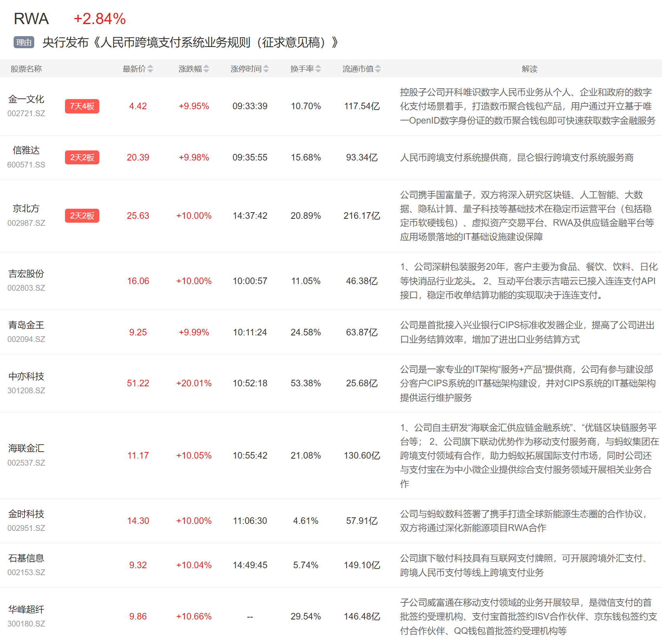Sort by 涨停时间 column arrows
This screenshot has width=662, height=644.
pos(266,69)
